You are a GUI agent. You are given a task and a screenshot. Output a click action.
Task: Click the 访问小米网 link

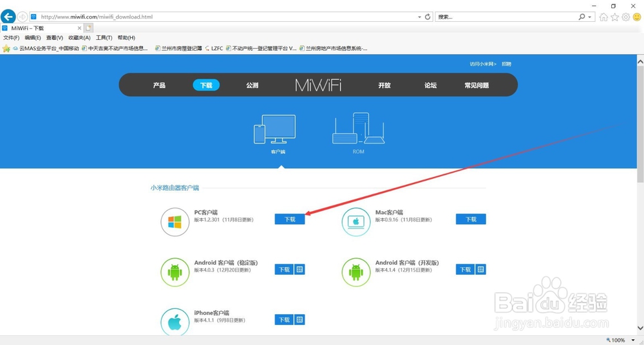coord(483,64)
